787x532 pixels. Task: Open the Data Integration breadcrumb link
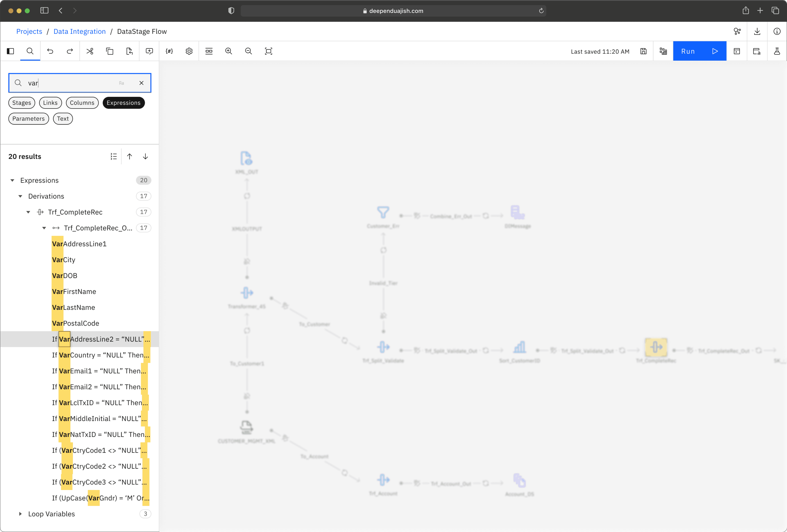[x=79, y=32]
